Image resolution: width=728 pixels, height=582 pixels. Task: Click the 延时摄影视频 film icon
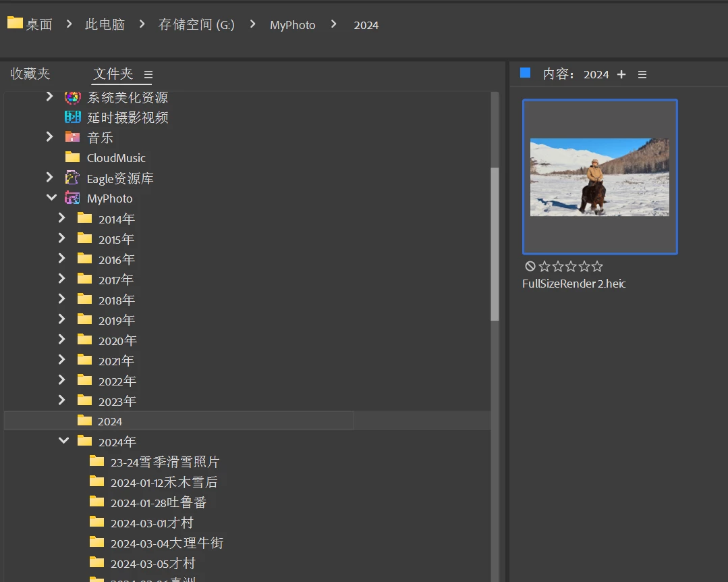coord(72,117)
